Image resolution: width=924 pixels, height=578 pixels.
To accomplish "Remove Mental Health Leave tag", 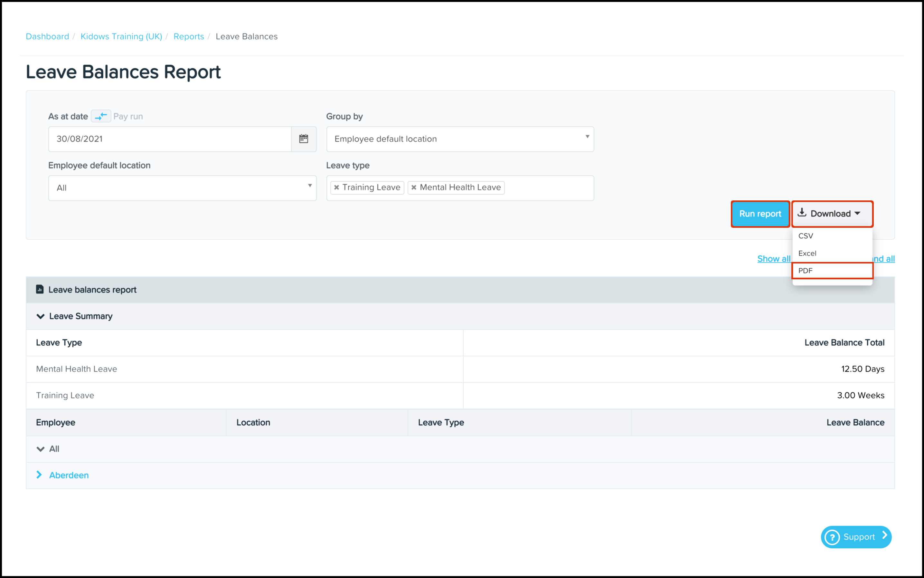I will coord(414,187).
